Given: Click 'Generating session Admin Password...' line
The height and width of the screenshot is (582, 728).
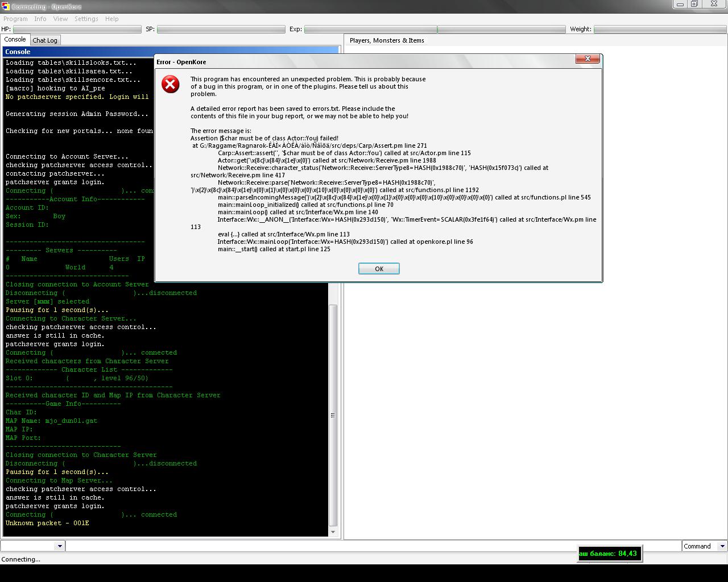Looking at the screenshot, I should [77, 114].
